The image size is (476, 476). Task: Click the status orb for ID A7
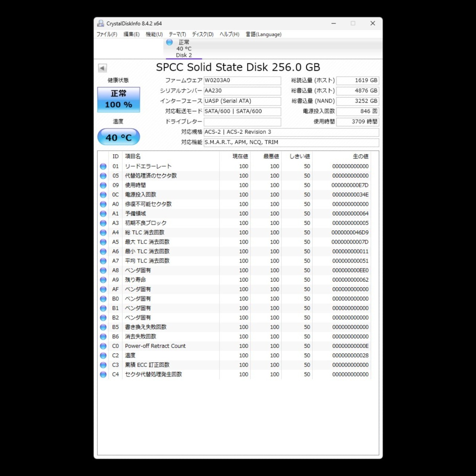(103, 261)
